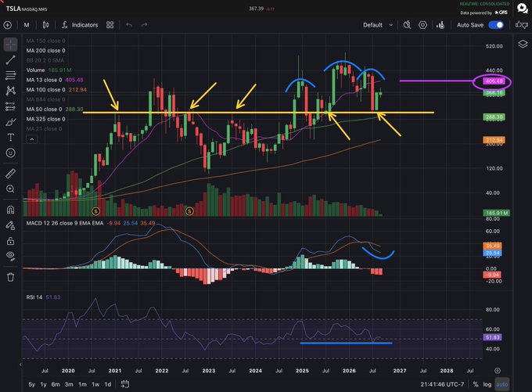532x392 pixels.
Task: Click the search zoom icon in top toolbar
Action: point(407,25)
